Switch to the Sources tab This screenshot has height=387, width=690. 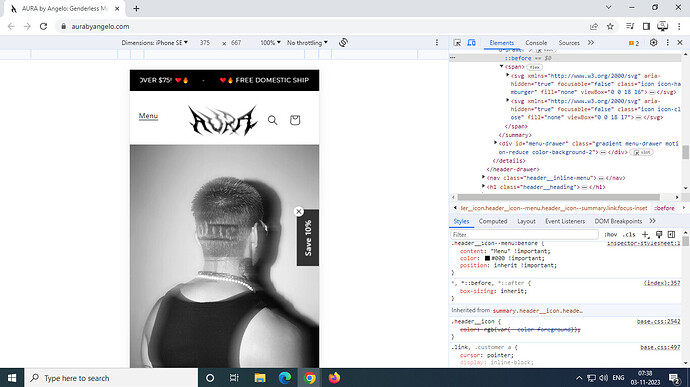click(569, 43)
